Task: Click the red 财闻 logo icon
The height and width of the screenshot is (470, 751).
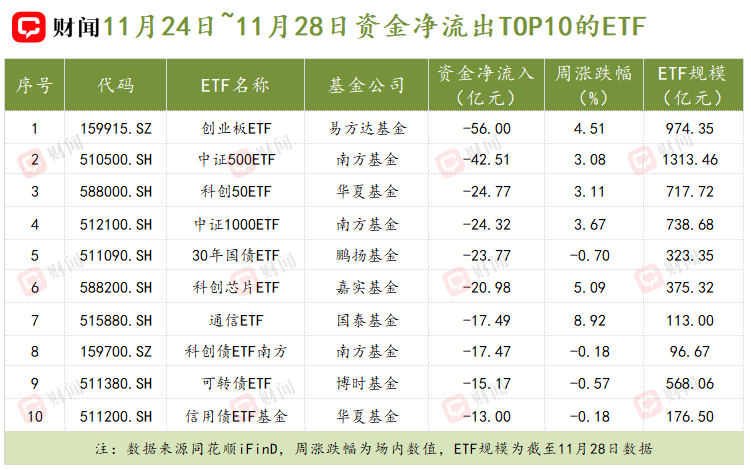Action: click(29, 27)
